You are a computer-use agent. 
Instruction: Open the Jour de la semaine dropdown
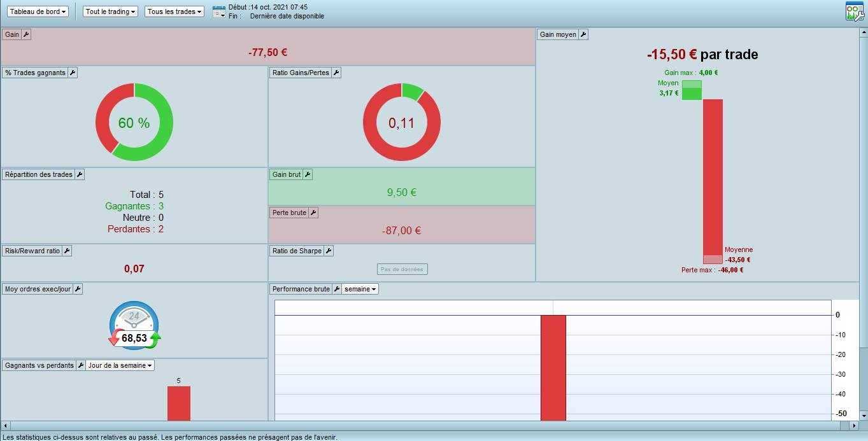coord(120,365)
